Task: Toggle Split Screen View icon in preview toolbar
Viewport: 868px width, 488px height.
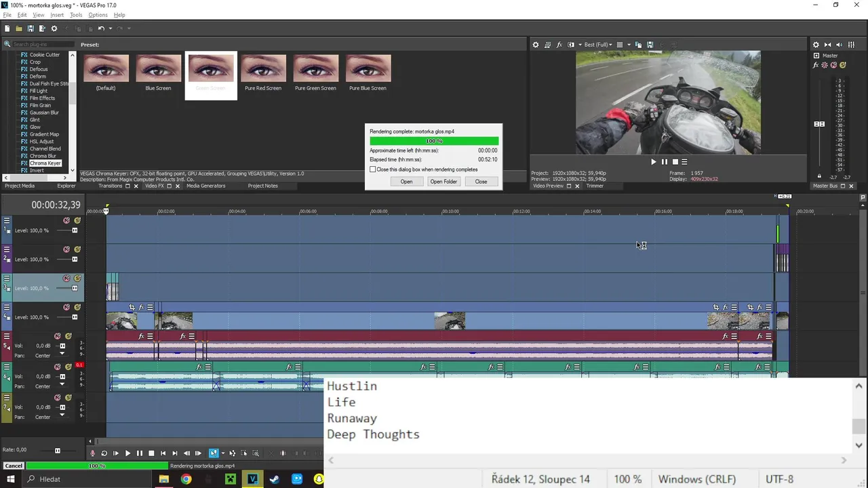Action: pyautogui.click(x=571, y=45)
